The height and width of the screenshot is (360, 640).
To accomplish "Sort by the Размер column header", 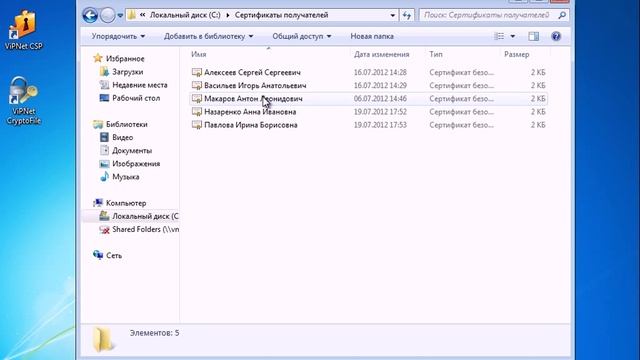I will (516, 54).
